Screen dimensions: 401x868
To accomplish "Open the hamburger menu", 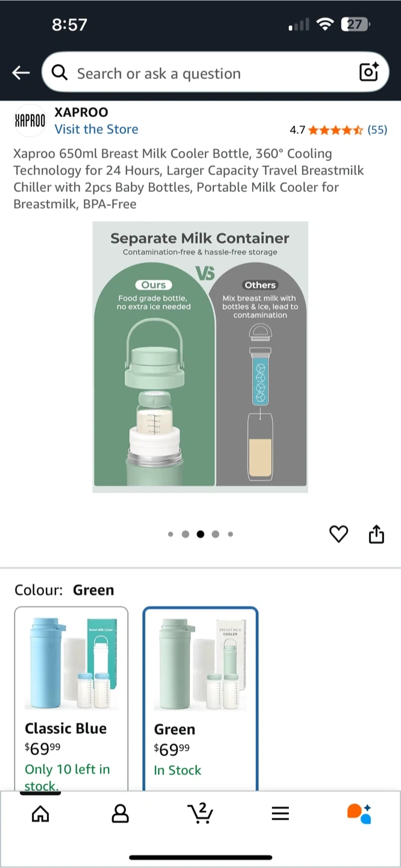I will coord(280,814).
